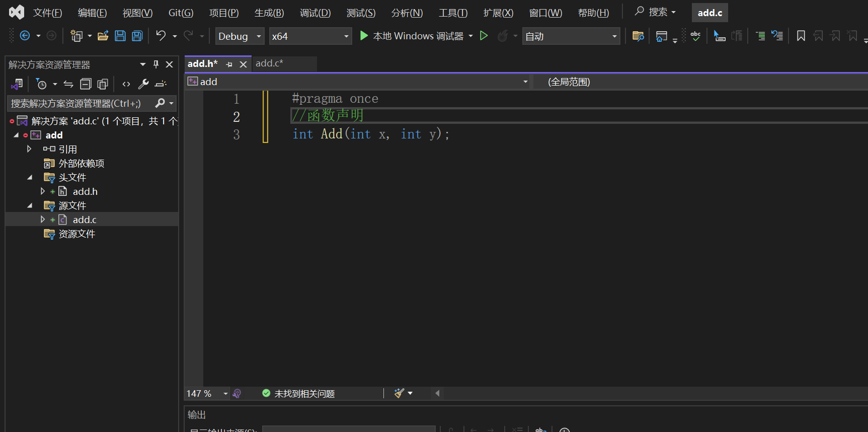Viewport: 868px width, 432px height.
Task: Click the 搜索 button in the title bar
Action: [655, 12]
